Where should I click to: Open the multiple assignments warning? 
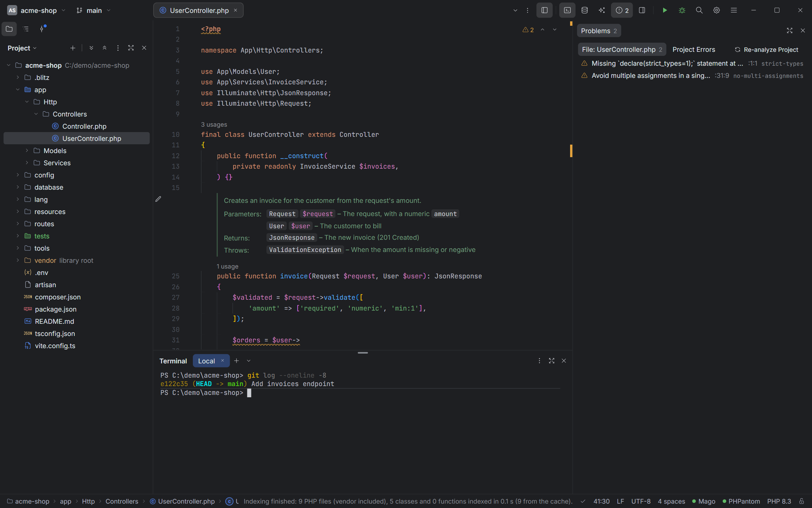[x=692, y=76]
